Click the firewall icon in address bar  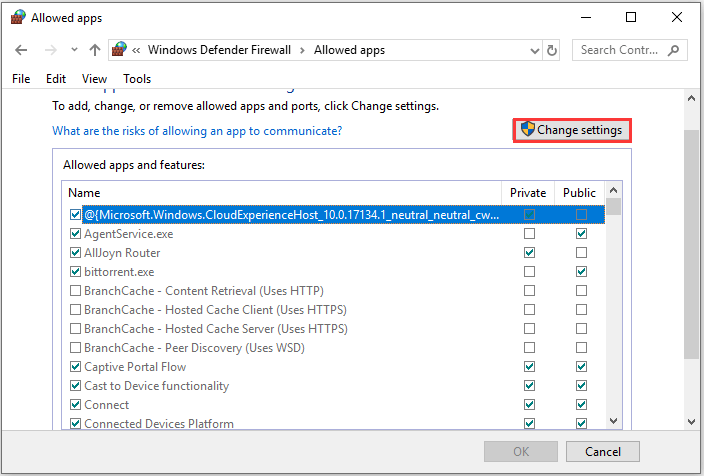pos(119,49)
